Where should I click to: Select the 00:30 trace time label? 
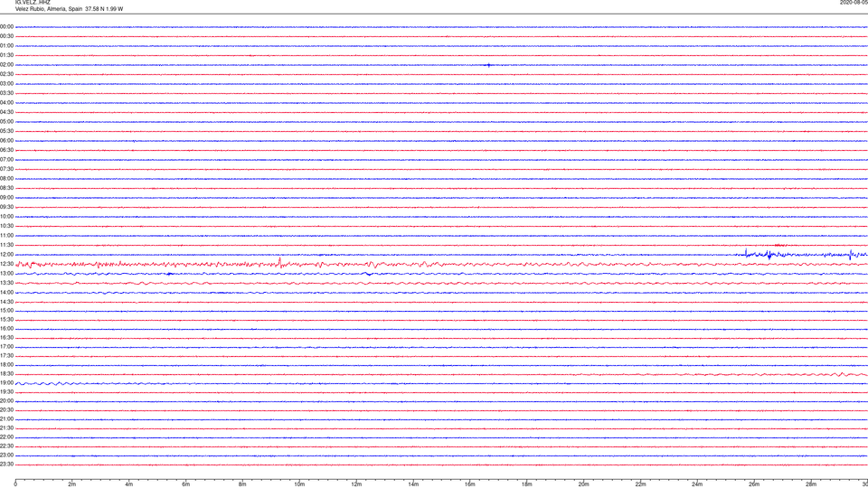point(6,36)
